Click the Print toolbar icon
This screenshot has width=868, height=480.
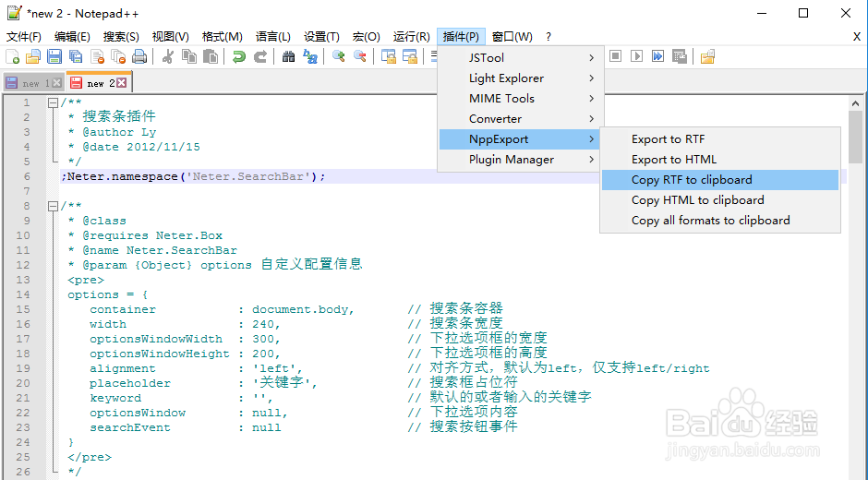coord(139,56)
